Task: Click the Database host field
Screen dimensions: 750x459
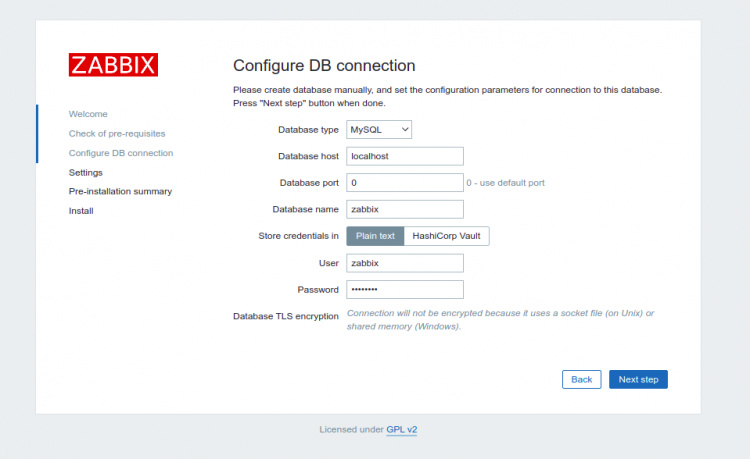Action: click(404, 156)
